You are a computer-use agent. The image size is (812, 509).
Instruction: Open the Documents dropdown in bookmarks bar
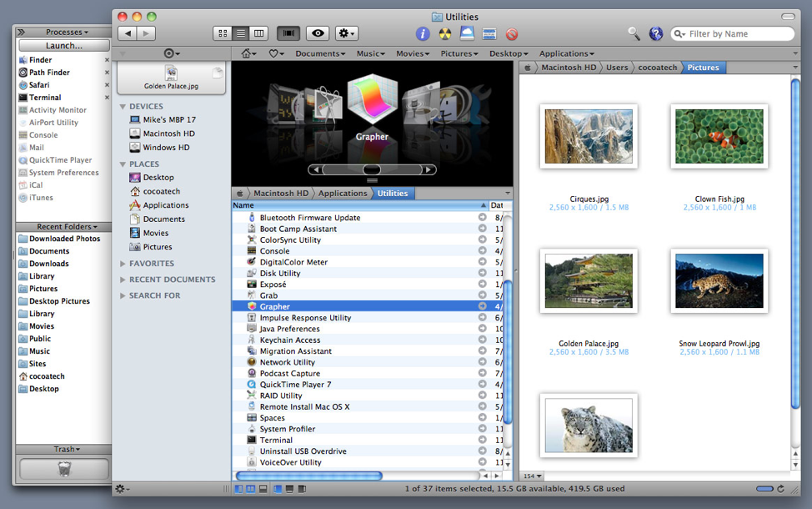(x=319, y=53)
